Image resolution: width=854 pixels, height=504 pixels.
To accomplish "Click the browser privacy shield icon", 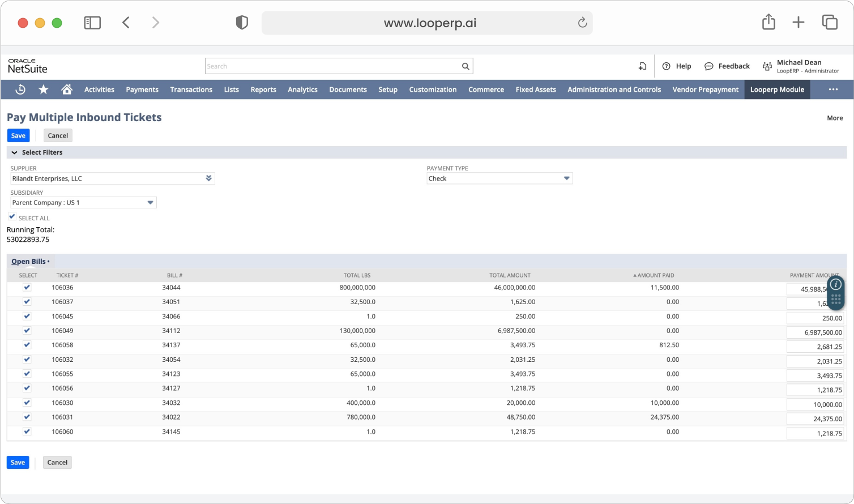I will click(242, 23).
